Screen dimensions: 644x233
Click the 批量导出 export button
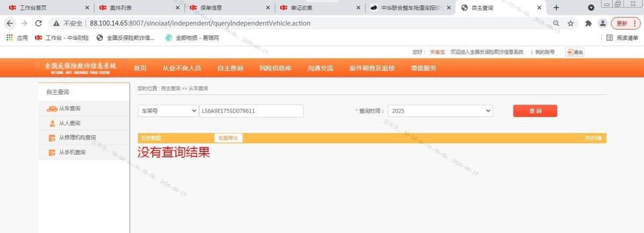click(228, 138)
